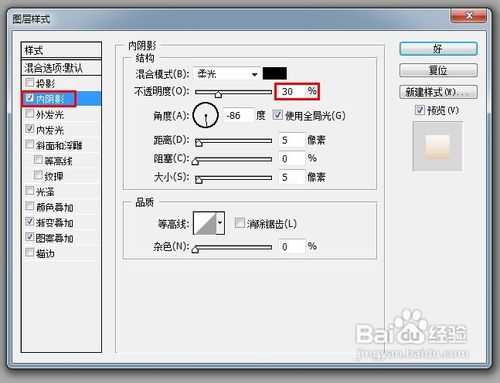Enable the 描边 stroke checkbox
Screen dimensions: 500x383
click(30, 252)
